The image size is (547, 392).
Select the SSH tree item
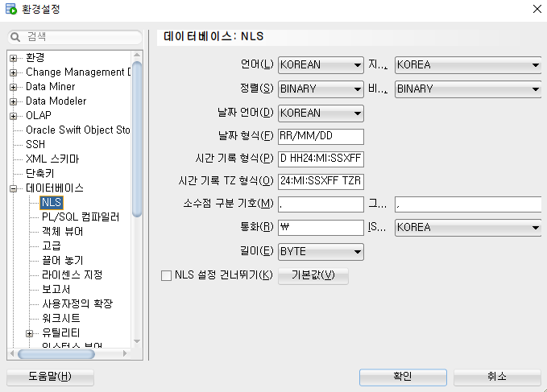[35, 144]
